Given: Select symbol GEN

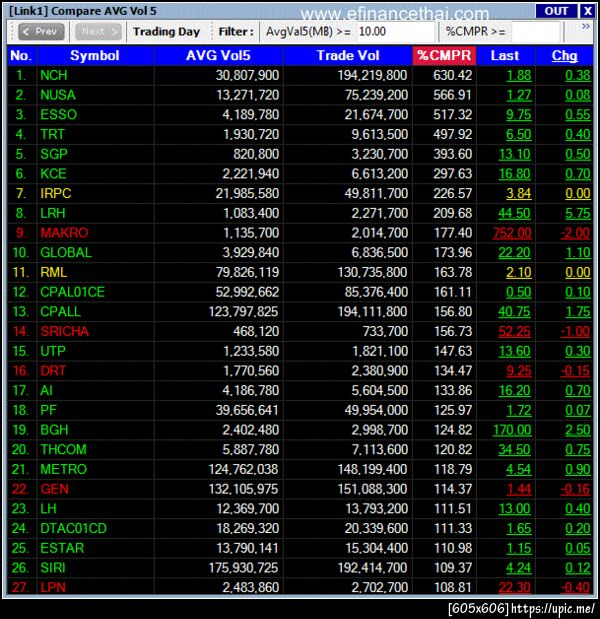Looking at the screenshot, I should [x=54, y=489].
